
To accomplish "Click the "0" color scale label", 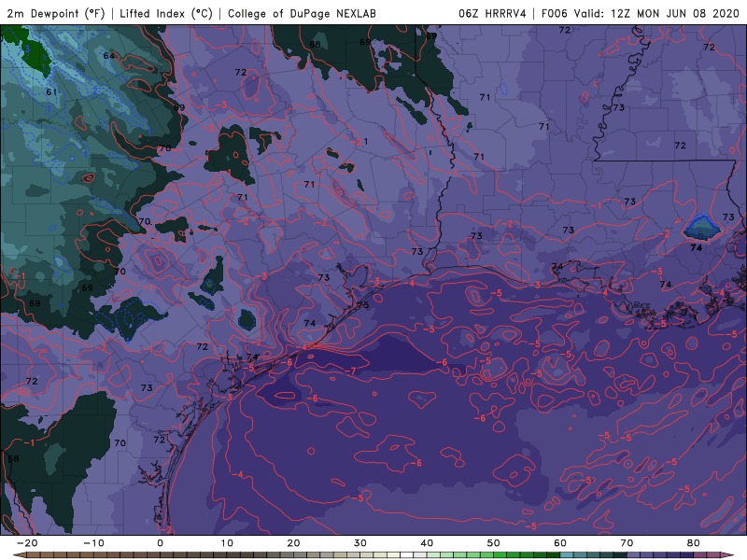I will (x=160, y=543).
